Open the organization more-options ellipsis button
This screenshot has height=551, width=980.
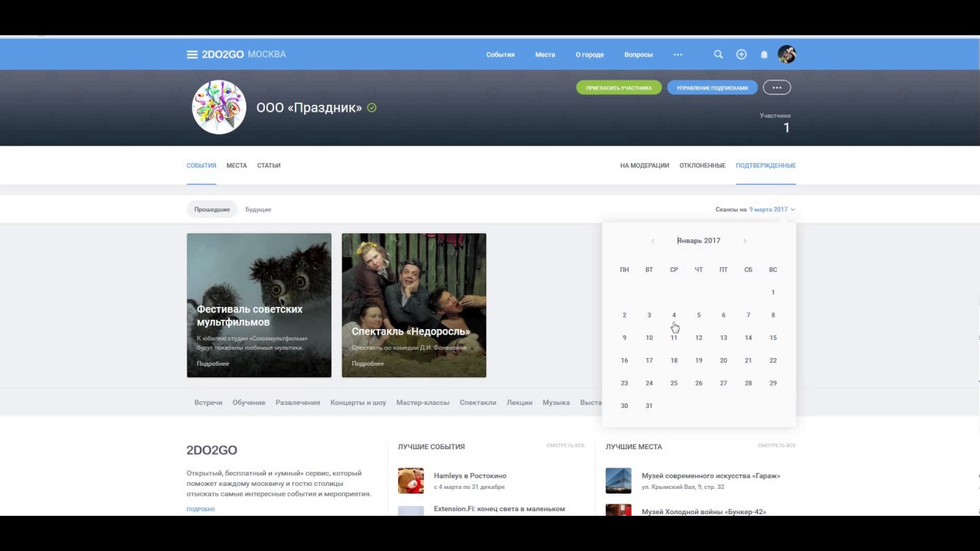coord(777,87)
